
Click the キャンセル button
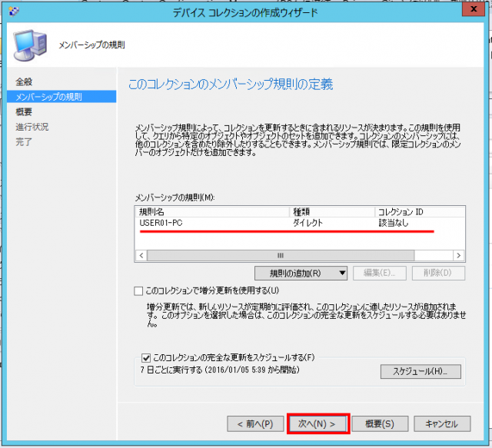coord(441,423)
